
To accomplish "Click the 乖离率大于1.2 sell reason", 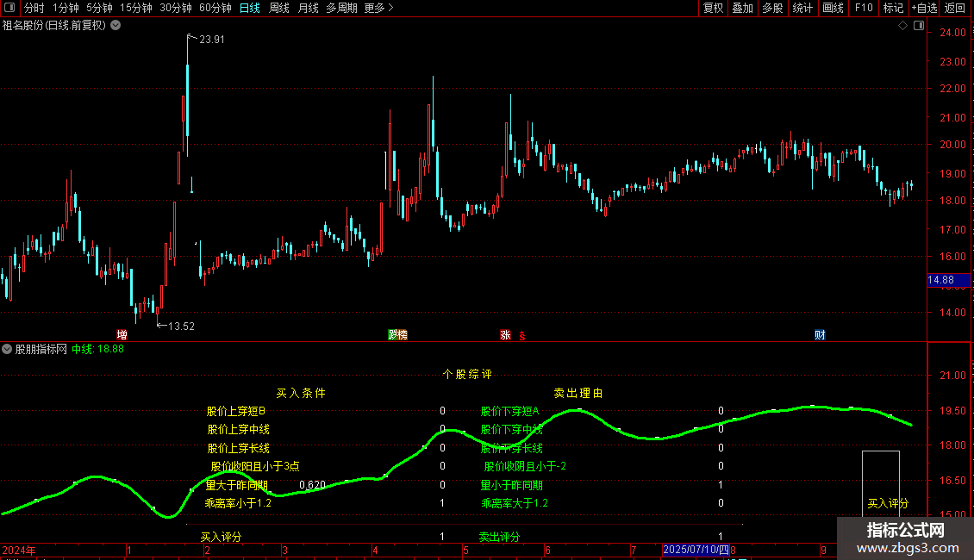I will (515, 503).
